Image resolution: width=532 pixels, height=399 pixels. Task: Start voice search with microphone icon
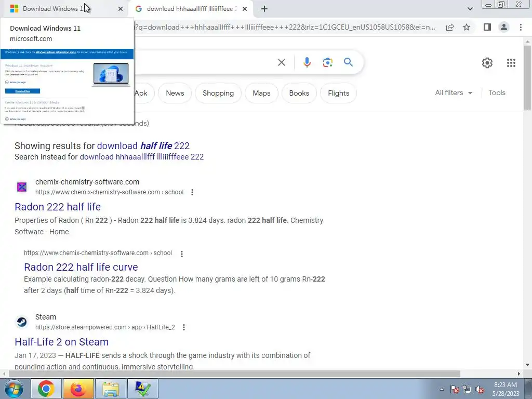coord(307,62)
